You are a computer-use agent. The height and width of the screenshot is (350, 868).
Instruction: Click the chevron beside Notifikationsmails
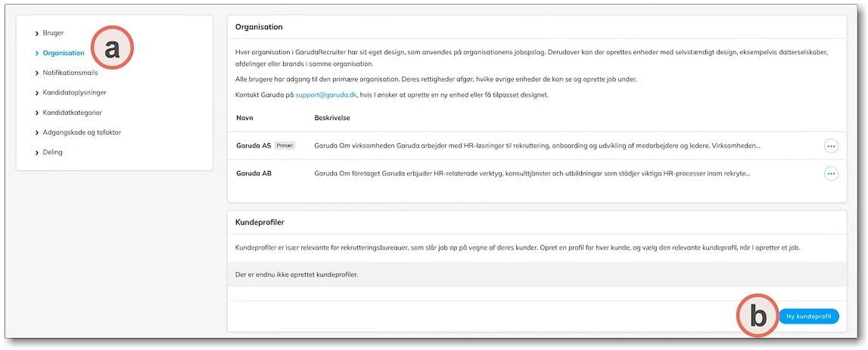[x=36, y=73]
